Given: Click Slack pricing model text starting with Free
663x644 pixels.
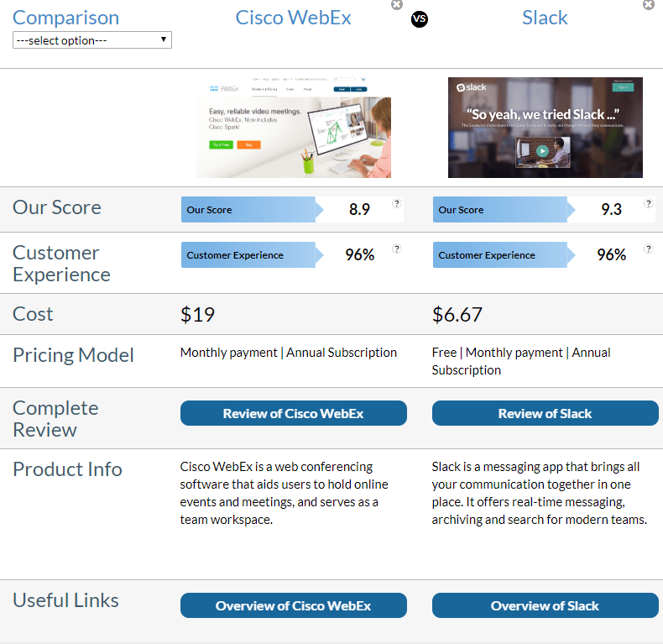Looking at the screenshot, I should pyautogui.click(x=521, y=361).
